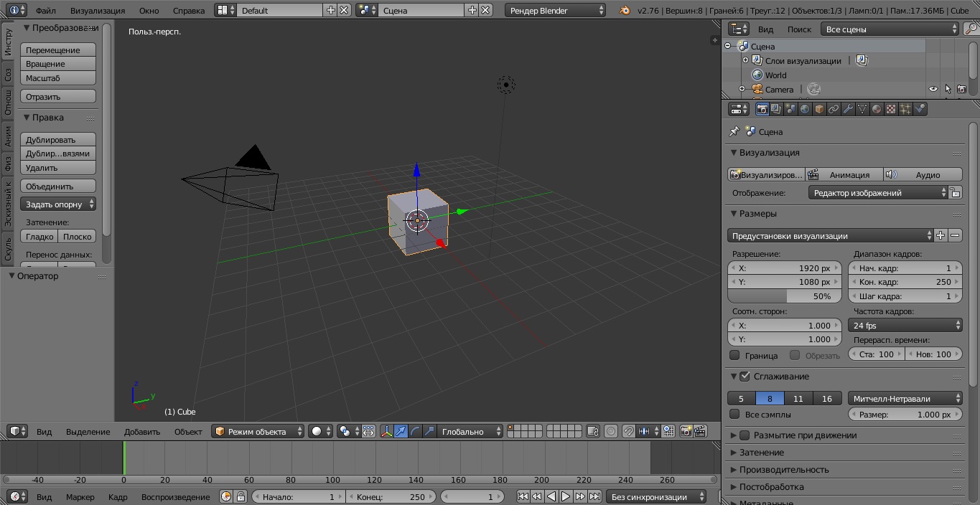Click the 50% resolution percentage slider

pos(785,296)
